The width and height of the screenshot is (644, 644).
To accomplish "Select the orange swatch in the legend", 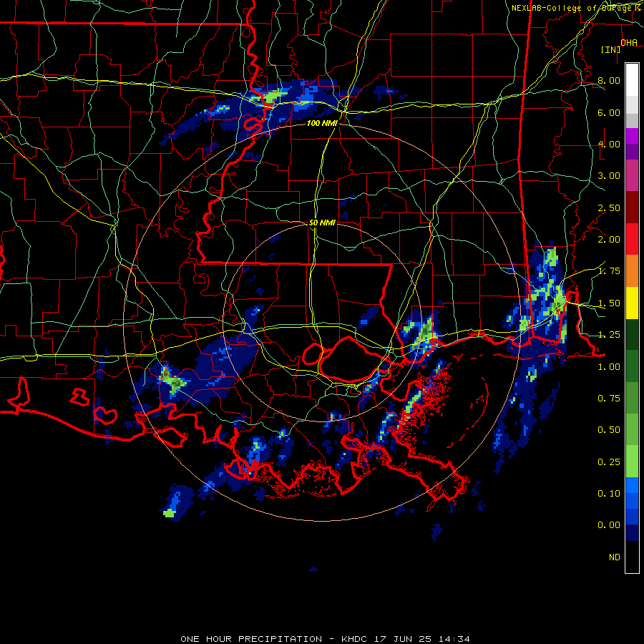I will (632, 271).
